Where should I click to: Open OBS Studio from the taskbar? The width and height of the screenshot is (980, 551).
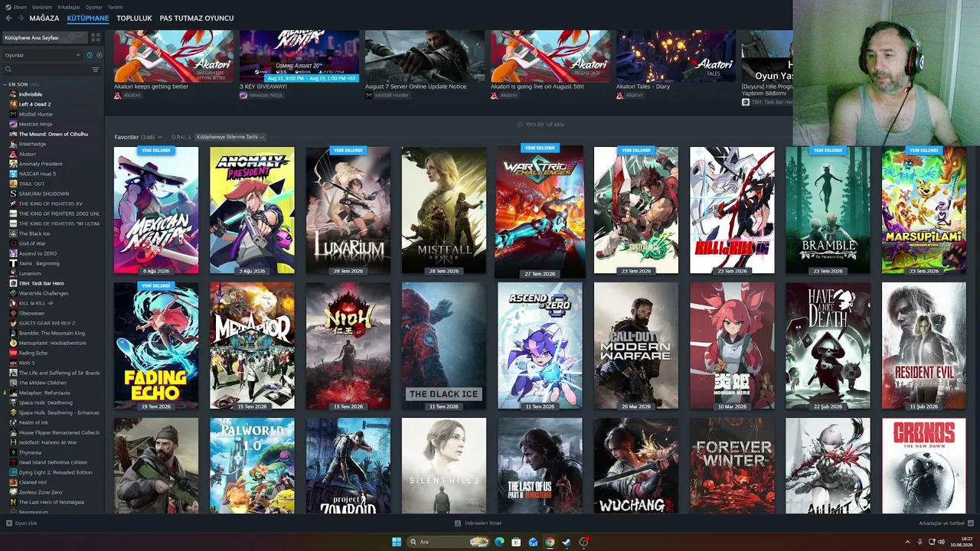pos(584,542)
